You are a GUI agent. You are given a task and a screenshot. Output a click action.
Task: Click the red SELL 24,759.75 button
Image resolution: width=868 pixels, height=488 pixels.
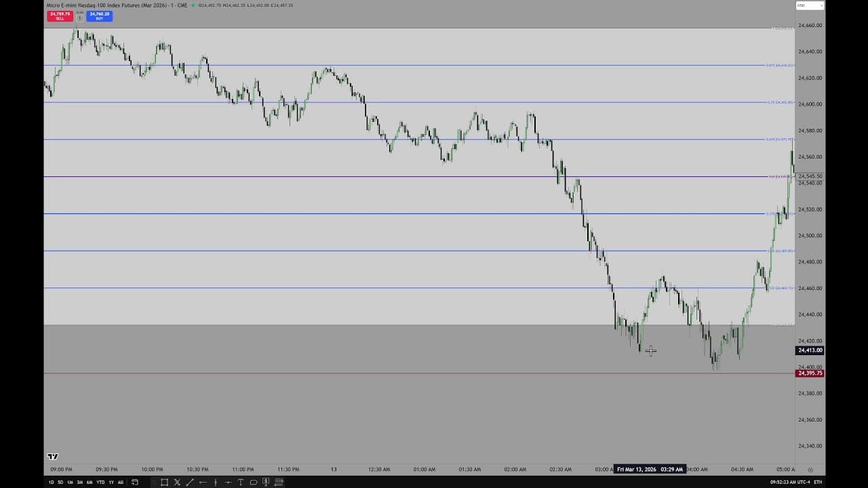[60, 16]
